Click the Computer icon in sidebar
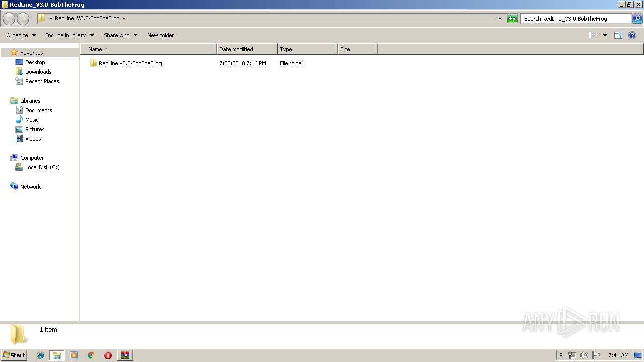The image size is (644, 362). pos(14,158)
